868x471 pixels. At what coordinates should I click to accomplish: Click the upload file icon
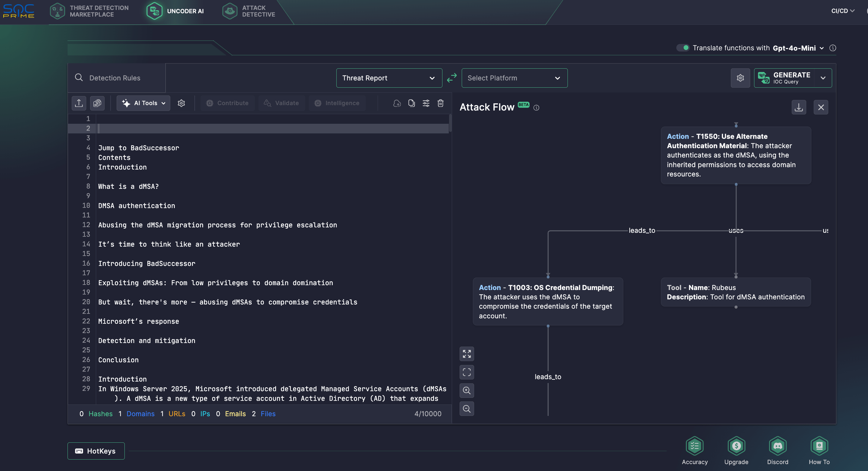point(79,103)
